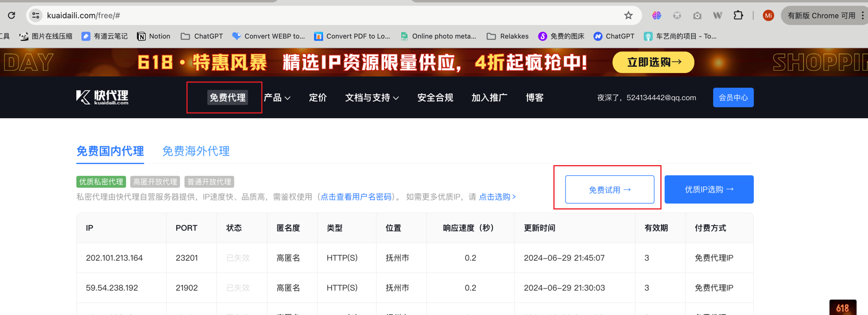This screenshot has height=315, width=868.
Task: Select the 高匿开放代理 filter tag
Action: (x=155, y=182)
